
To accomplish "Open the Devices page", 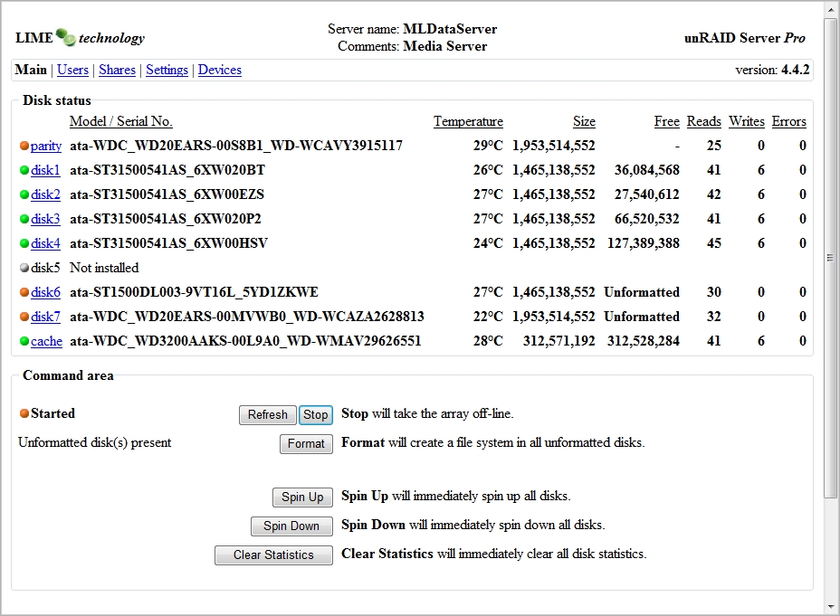I will 220,71.
